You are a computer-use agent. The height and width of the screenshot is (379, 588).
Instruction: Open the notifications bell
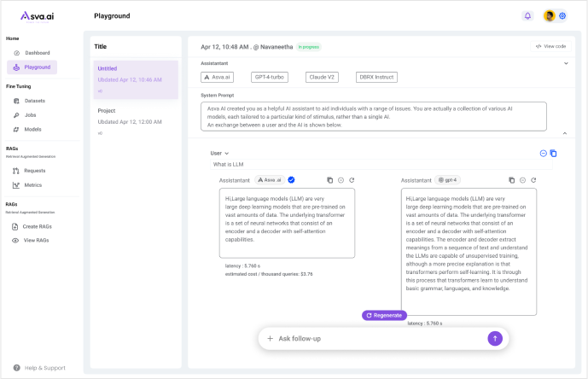point(527,15)
